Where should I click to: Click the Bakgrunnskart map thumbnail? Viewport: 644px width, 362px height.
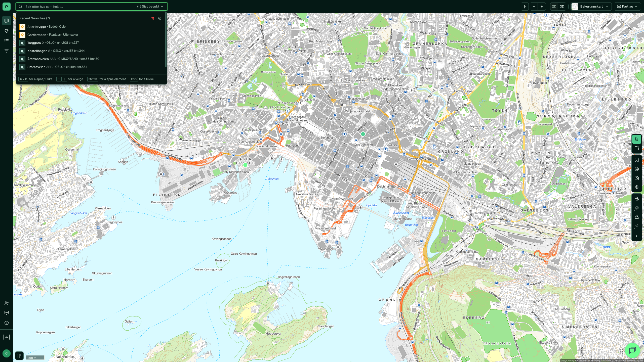click(575, 7)
